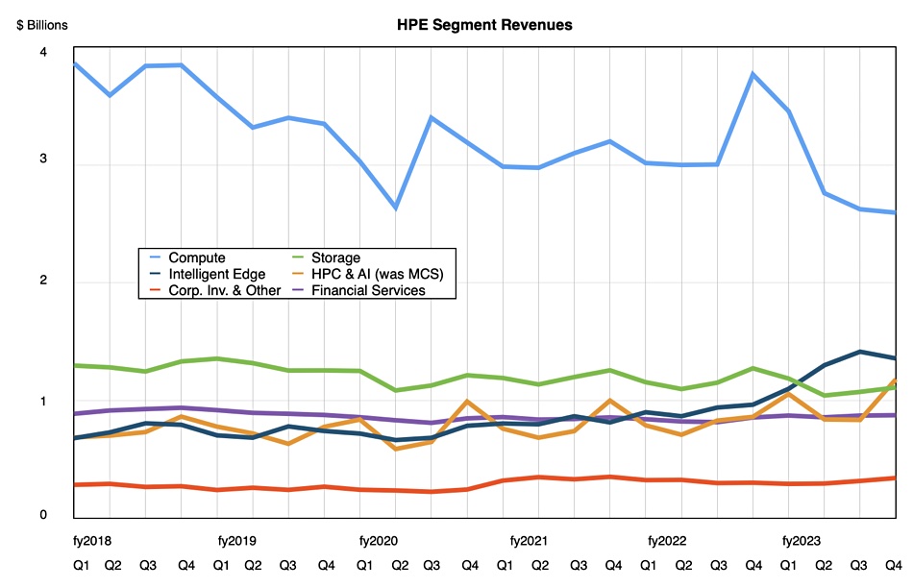This screenshot has height=588, width=913.
Task: Click the y-axis value 3
Action: pos(43,159)
